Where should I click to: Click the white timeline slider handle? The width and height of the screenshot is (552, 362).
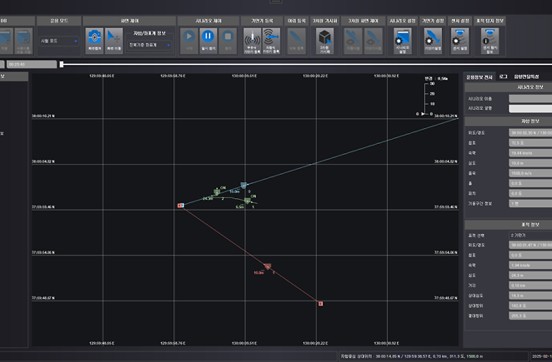[62, 64]
